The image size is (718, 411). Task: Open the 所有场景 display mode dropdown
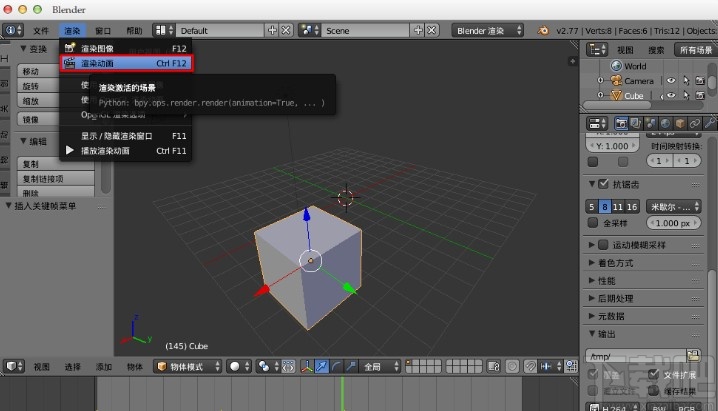(695, 50)
